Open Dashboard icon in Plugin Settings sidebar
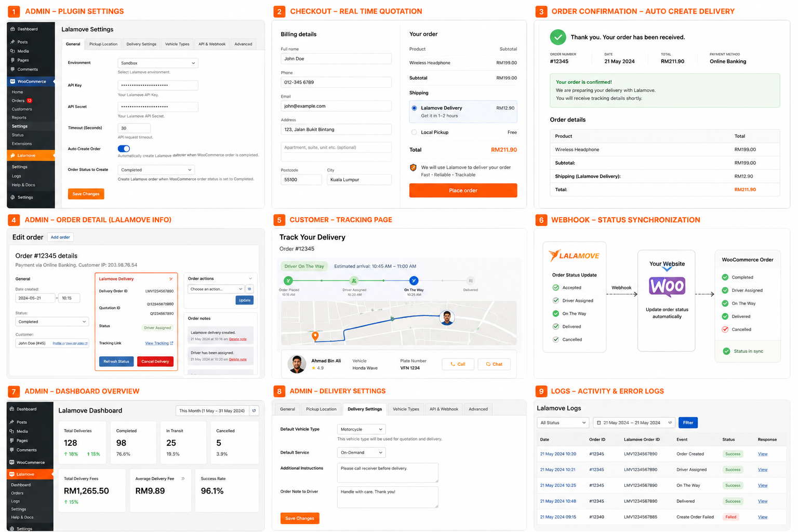This screenshot has width=798, height=532. (x=12, y=29)
